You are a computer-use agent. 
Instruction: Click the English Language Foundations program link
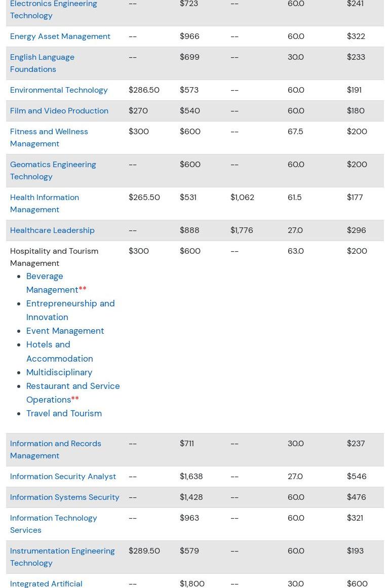(42, 63)
